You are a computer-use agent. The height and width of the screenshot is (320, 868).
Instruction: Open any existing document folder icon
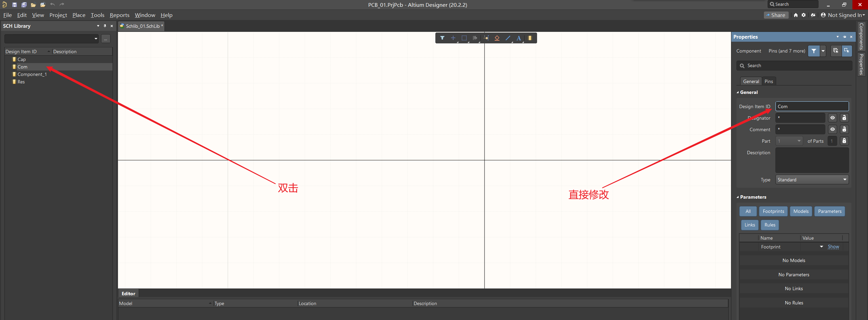(x=33, y=5)
